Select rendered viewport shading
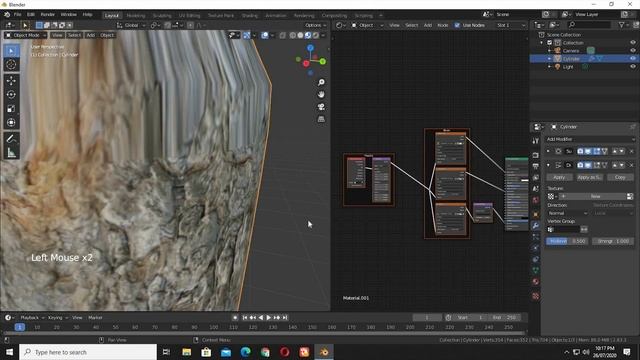The image size is (640, 360). 316,35
